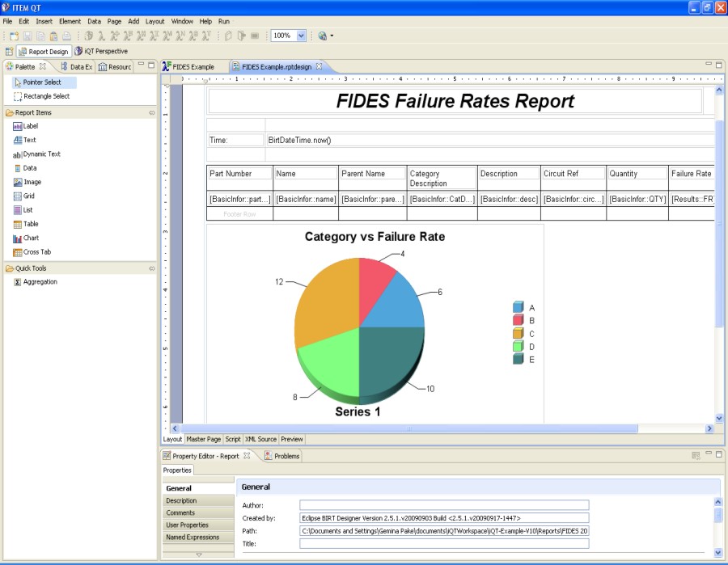Select Named Expressions in Property Editor

pos(193,538)
